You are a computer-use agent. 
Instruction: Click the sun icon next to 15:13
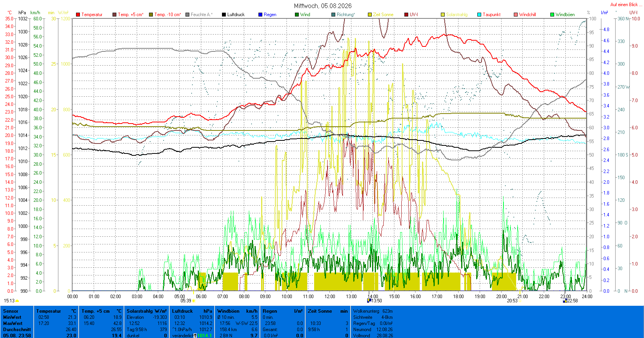(x=17, y=301)
